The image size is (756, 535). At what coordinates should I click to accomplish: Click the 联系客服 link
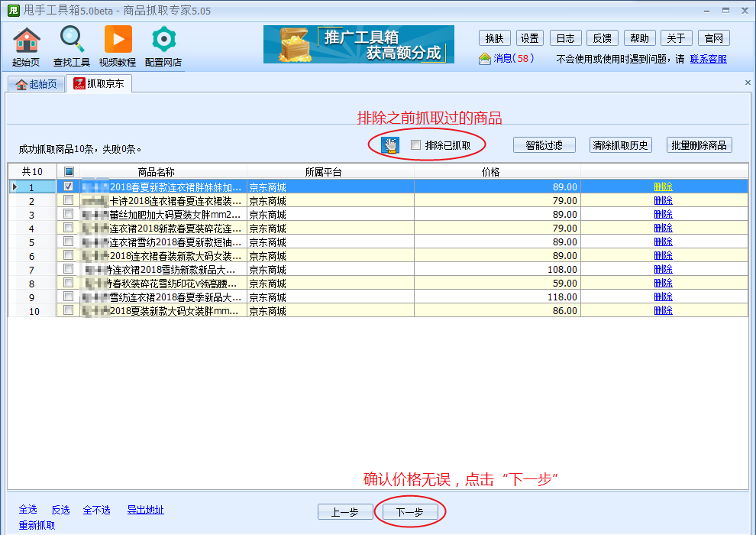point(708,59)
